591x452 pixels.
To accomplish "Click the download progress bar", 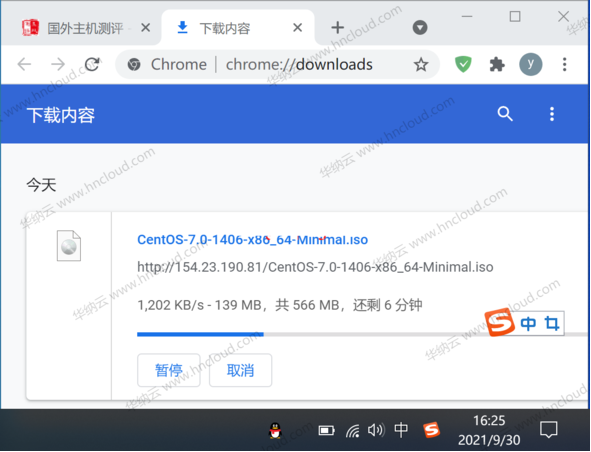I will [x=362, y=334].
